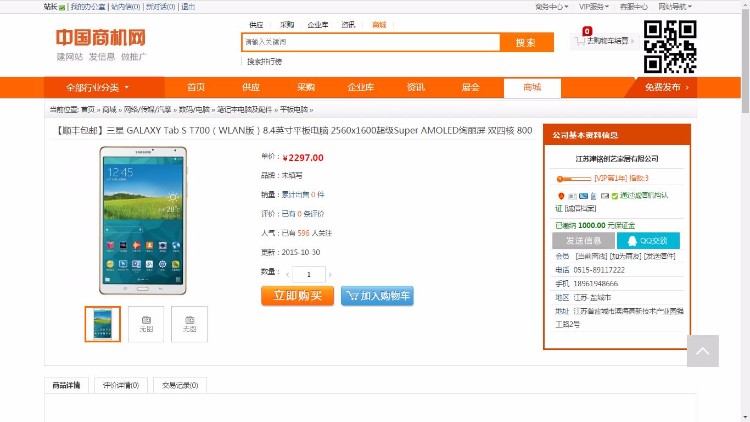The height and width of the screenshot is (422, 750).
Task: Switch to the 交易记录(0) tab
Action: click(x=180, y=385)
